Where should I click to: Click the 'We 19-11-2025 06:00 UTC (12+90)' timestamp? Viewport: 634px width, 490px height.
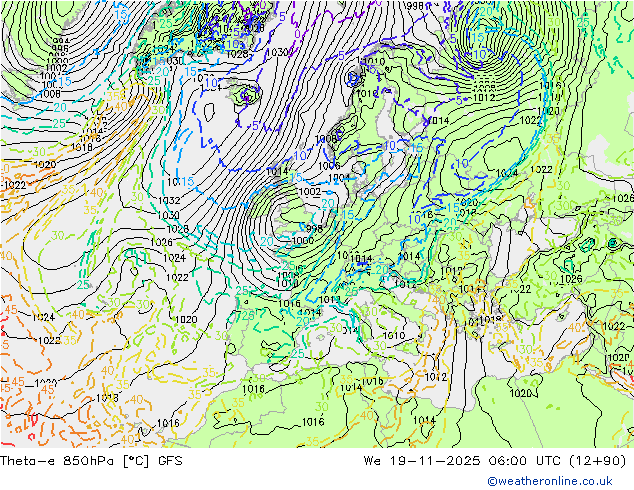(495, 461)
